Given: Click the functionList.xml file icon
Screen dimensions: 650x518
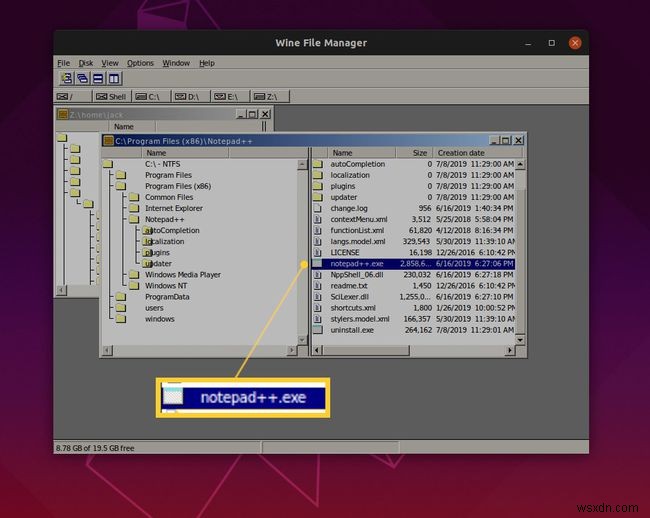Looking at the screenshot, I should point(318,230).
